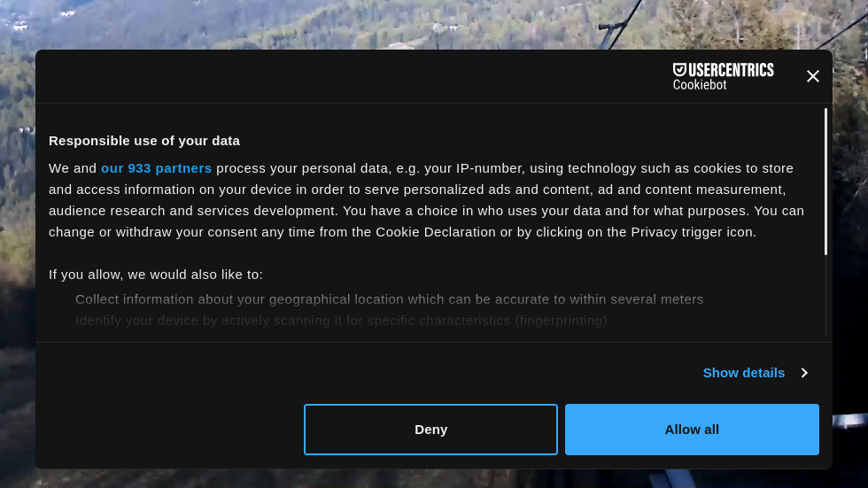The width and height of the screenshot is (868, 488).
Task: Click the "If you allow, we would also like to:" line
Action: tap(156, 275)
